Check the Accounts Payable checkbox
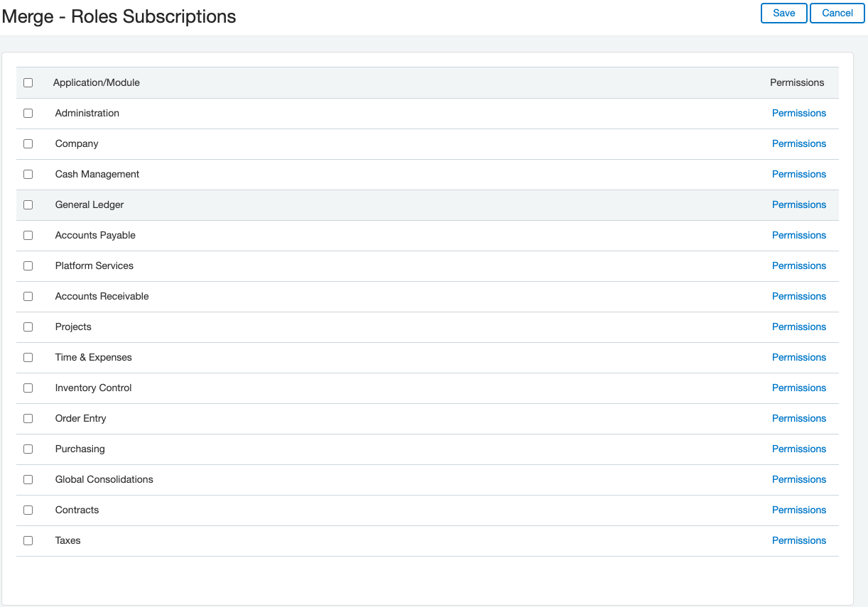The height and width of the screenshot is (607, 868). click(28, 236)
